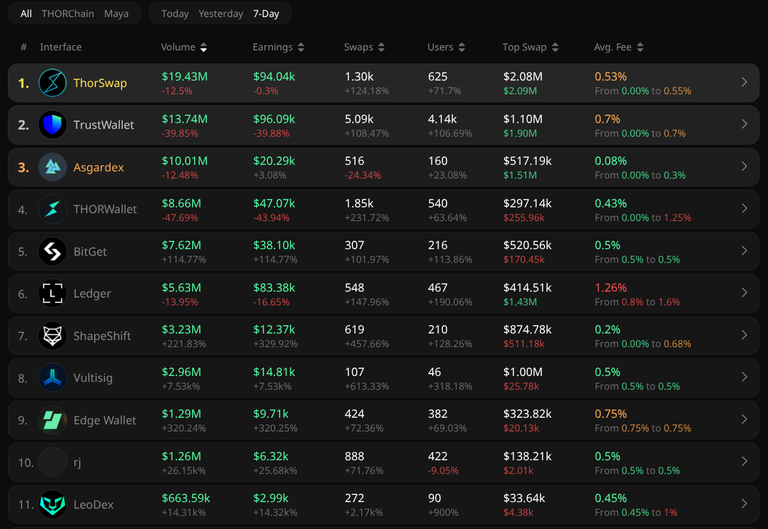Click the BitGet logo icon
The width and height of the screenshot is (768, 529).
click(x=52, y=251)
